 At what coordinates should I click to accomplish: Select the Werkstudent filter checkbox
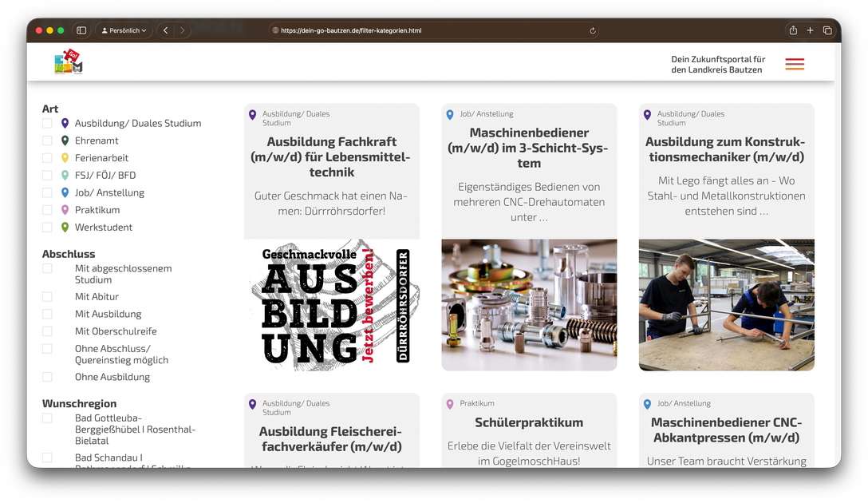tap(47, 228)
